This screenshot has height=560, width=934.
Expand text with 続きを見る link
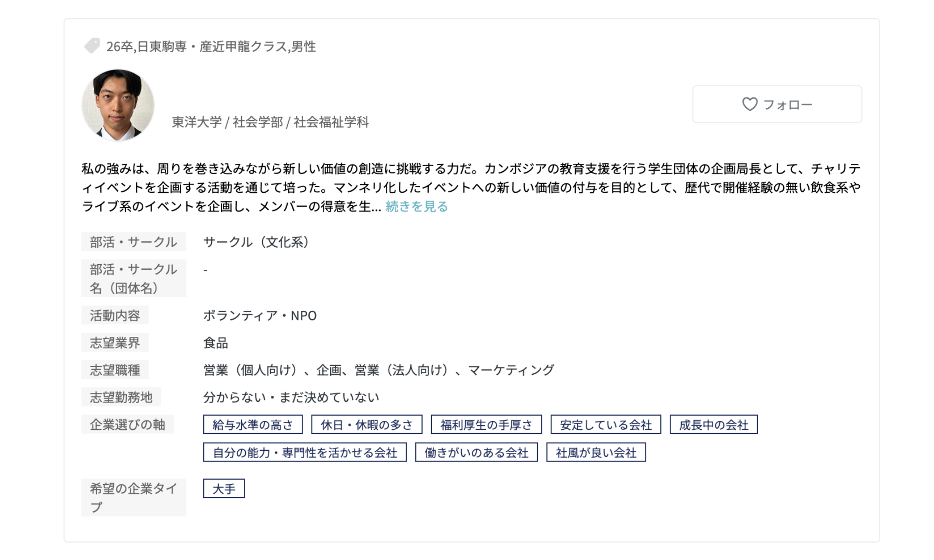pyautogui.click(x=417, y=206)
